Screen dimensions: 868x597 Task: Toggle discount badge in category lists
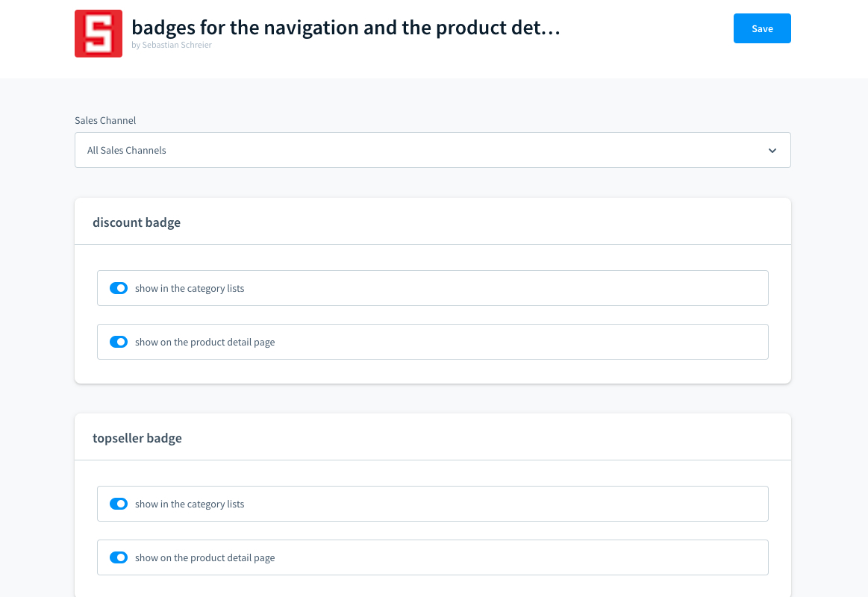pos(119,288)
